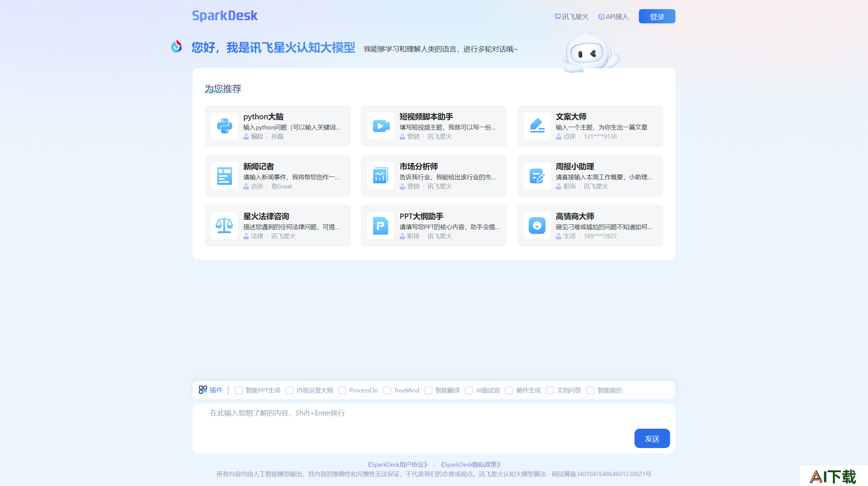Screen dimensions: 868x486
Task: Open the 新闻记者 newspaper icon
Action: pos(224,176)
